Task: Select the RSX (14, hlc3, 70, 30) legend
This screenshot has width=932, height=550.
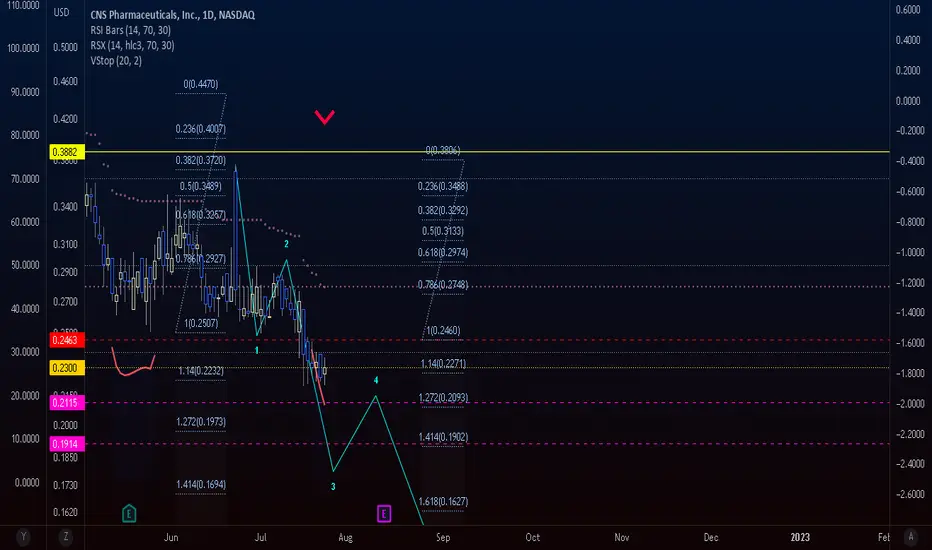Action: click(x=133, y=45)
